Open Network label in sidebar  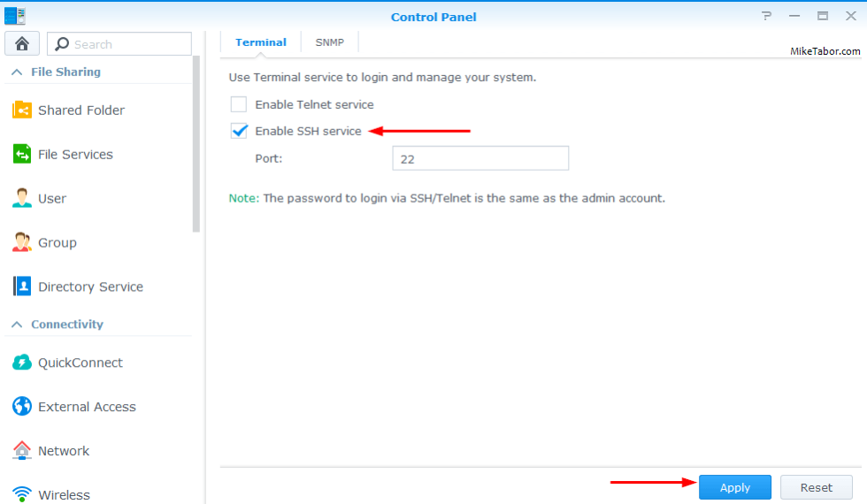(x=64, y=451)
